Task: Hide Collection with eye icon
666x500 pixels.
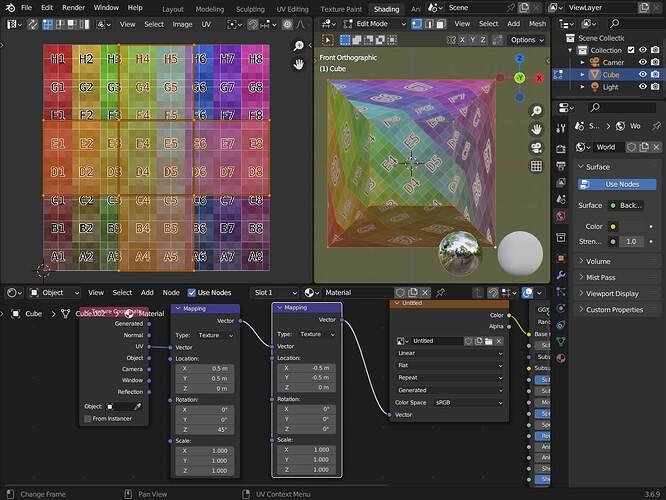Action: (643, 50)
